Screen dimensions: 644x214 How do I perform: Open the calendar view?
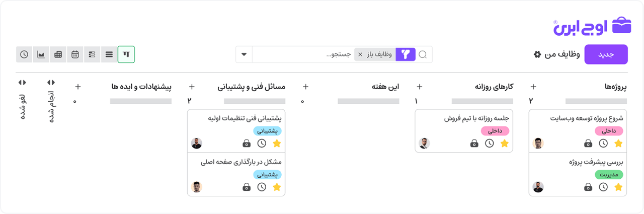75,54
